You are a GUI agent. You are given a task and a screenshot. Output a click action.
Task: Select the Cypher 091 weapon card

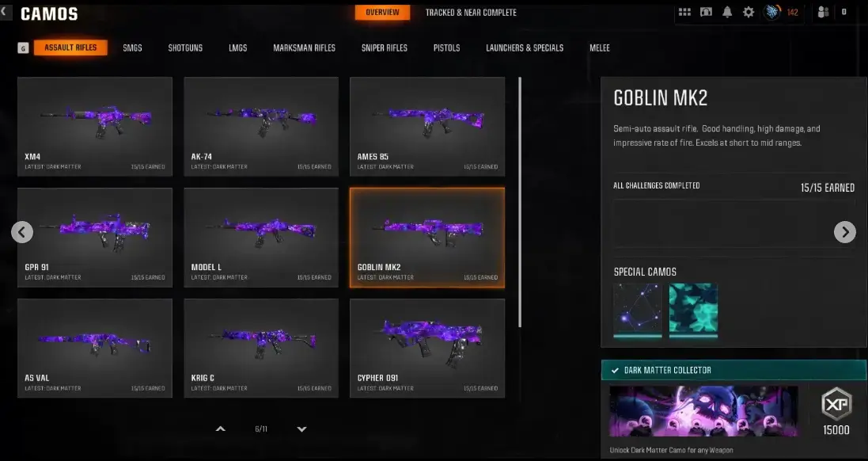427,348
